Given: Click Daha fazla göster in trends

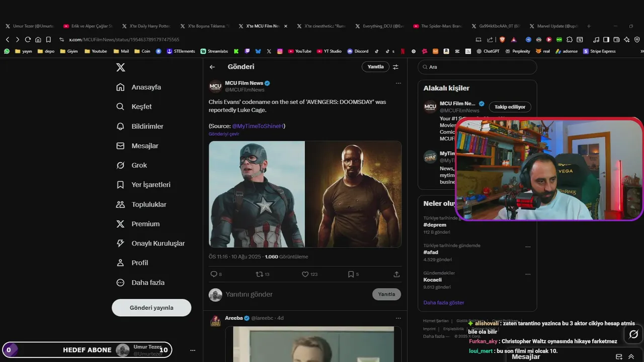Looking at the screenshot, I should [x=443, y=303].
